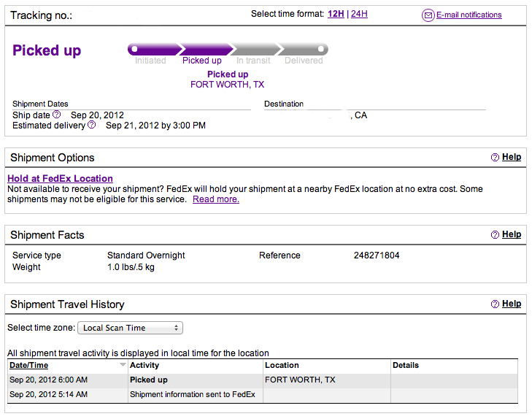Viewport: 532px width, 419px height.
Task: Open the Shipment Travel History Help link
Action: pos(512,304)
